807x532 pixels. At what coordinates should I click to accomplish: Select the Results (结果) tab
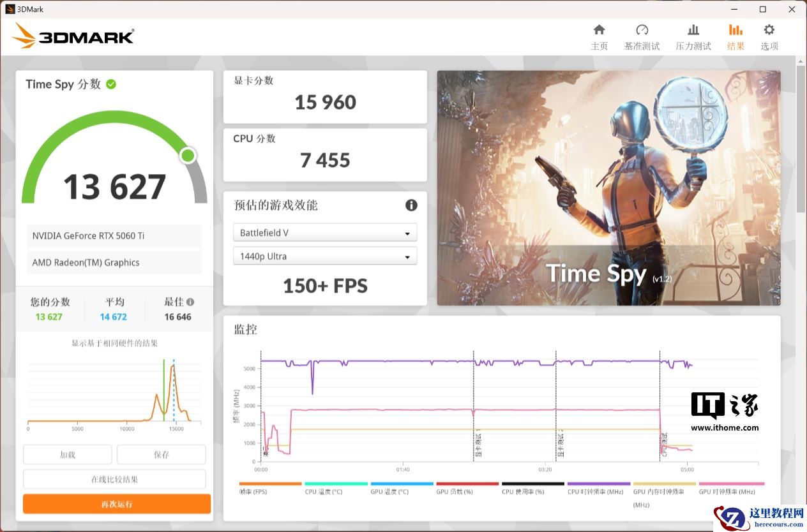tap(735, 37)
